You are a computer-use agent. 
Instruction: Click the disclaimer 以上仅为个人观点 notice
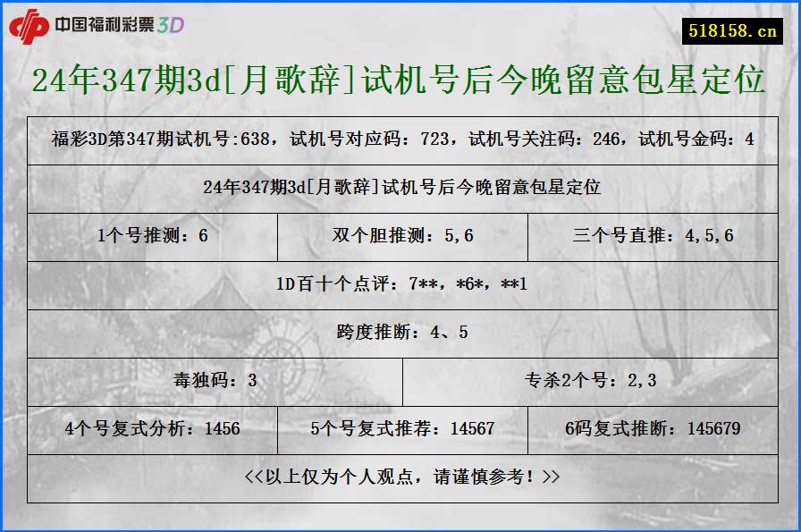coord(400,477)
